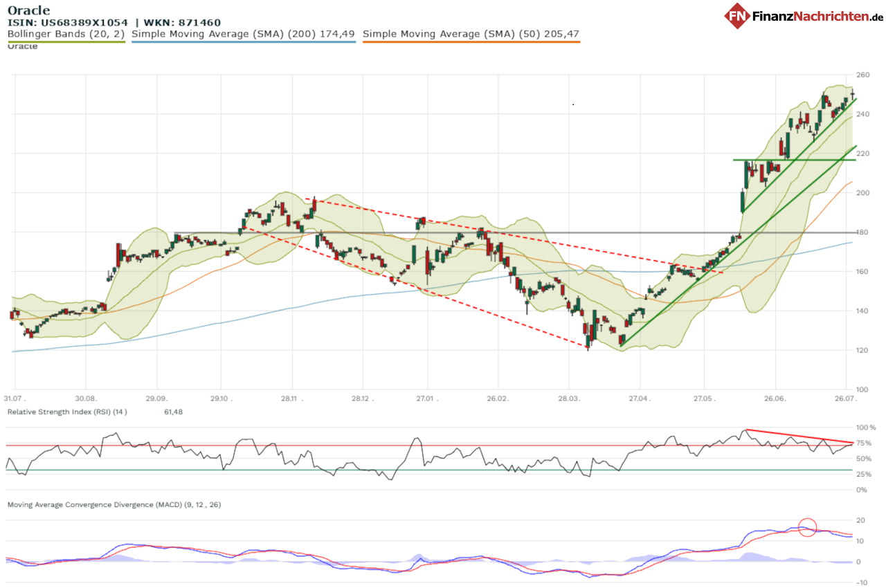886x588 pixels.
Task: Click the blue SMA 200 legend underline
Action: (243, 42)
